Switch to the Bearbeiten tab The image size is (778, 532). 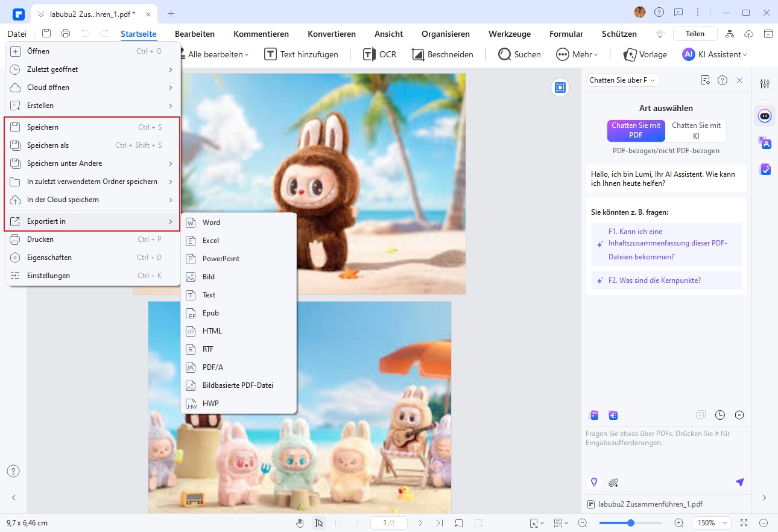click(195, 34)
